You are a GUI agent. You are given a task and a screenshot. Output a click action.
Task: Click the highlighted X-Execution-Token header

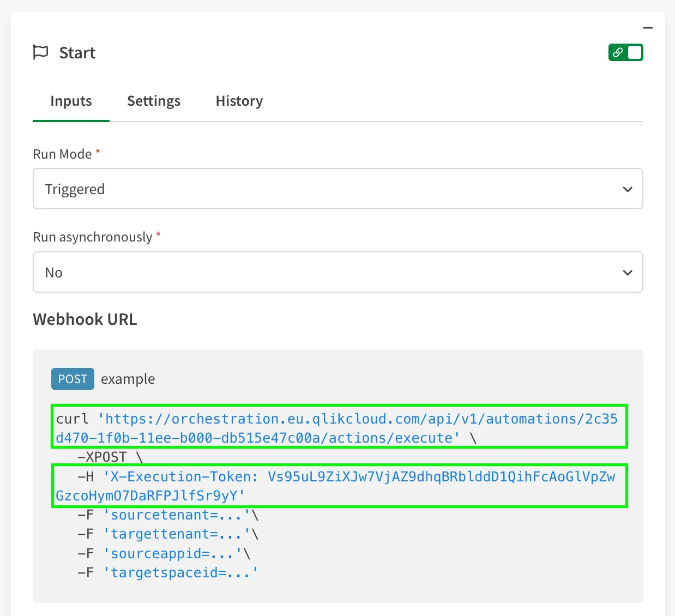pos(338,485)
